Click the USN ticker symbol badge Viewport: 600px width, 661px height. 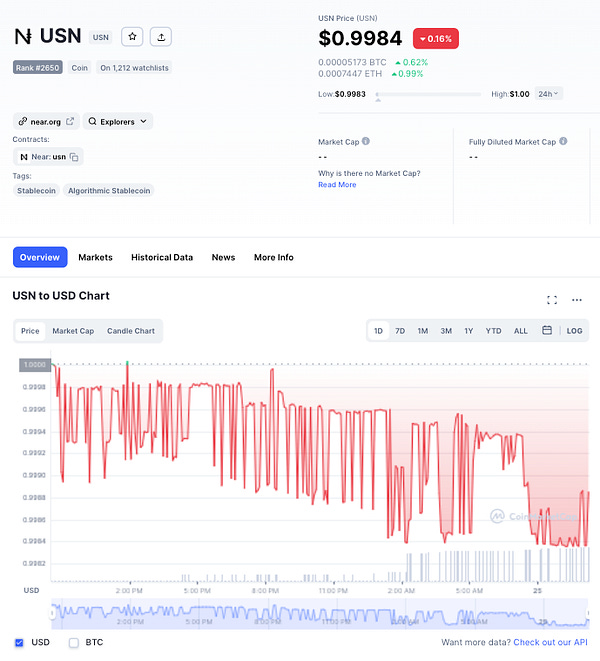click(x=101, y=37)
